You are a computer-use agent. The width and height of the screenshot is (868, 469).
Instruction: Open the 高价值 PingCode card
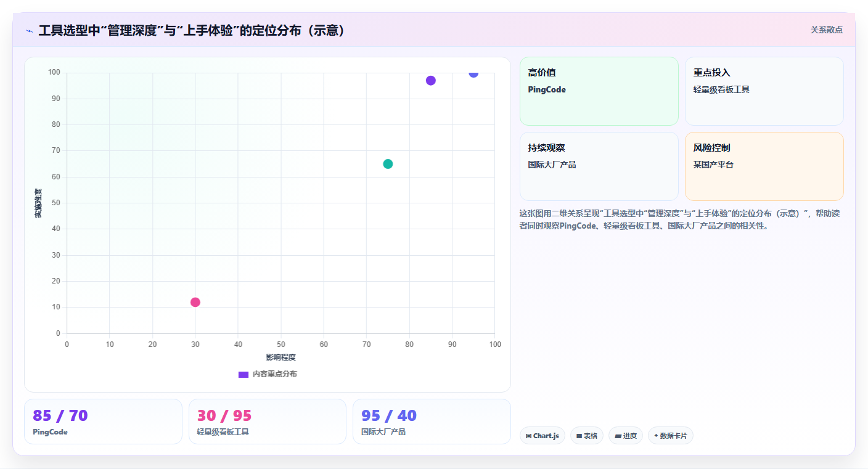point(599,91)
